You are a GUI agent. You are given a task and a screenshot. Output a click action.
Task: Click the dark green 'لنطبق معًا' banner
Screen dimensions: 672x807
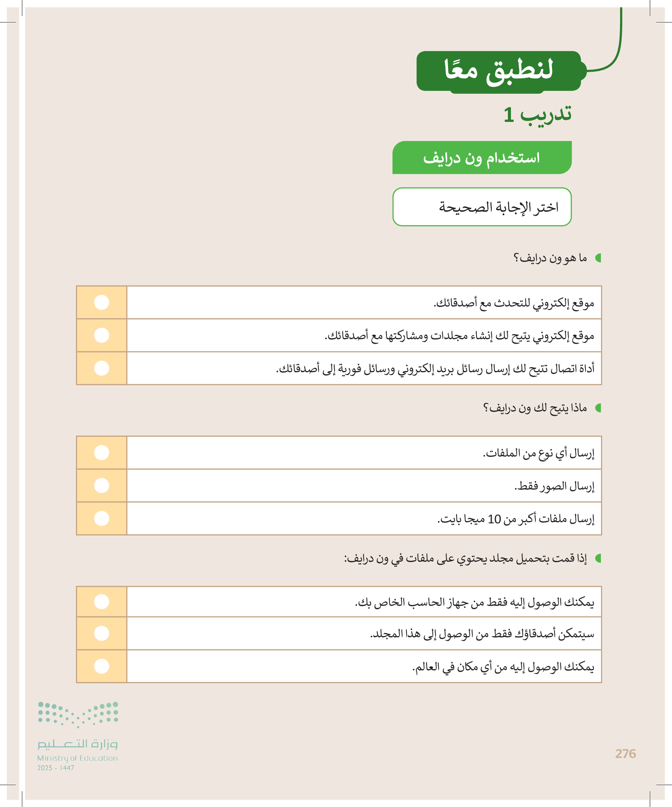point(499,71)
